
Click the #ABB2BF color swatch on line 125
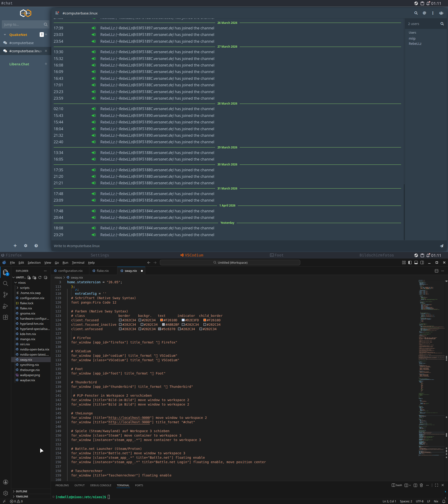[163, 325]
